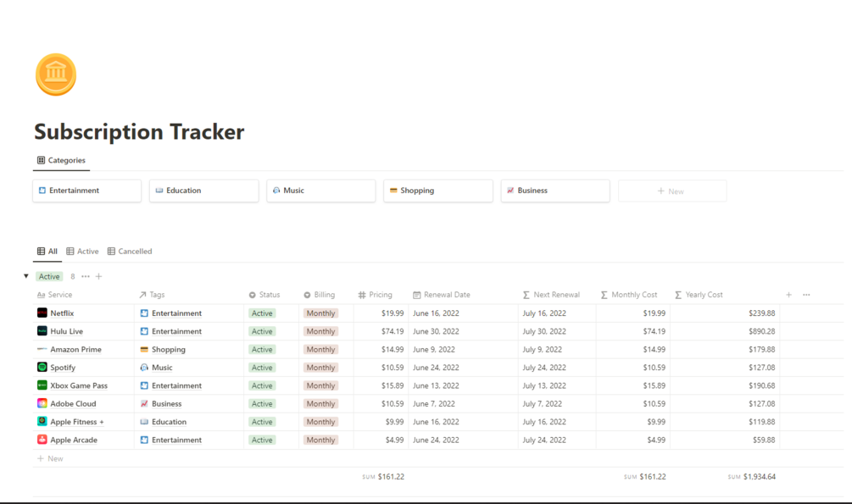The height and width of the screenshot is (504, 852).
Task: Click the Xbox Game Pass icon
Action: (x=42, y=385)
